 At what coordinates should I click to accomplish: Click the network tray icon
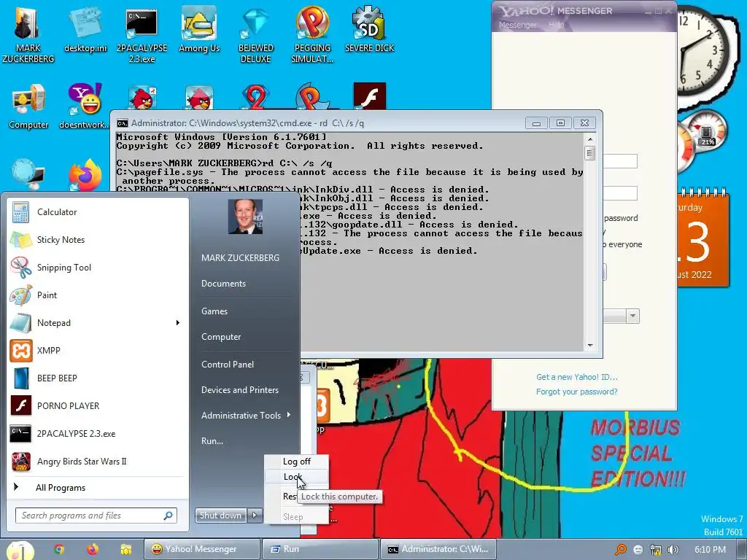[656, 550]
